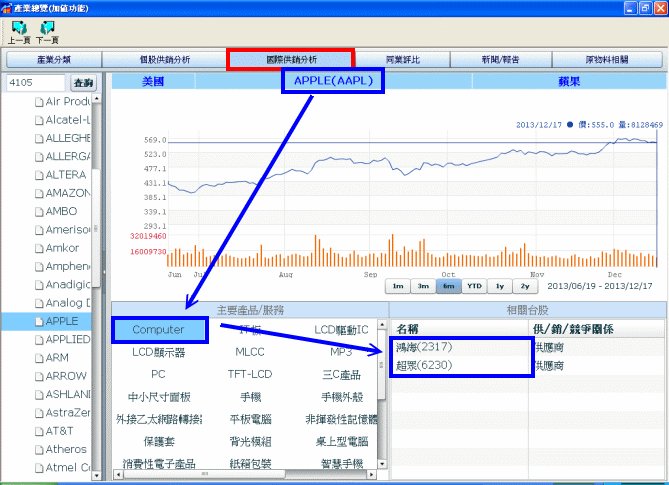Click file icon beside AstraZen entry
The image size is (669, 485).
pyautogui.click(x=39, y=413)
